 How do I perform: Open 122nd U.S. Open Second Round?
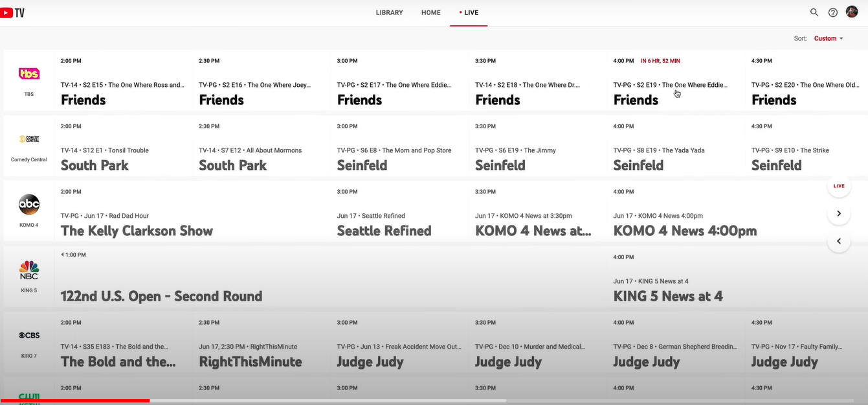coord(331,277)
